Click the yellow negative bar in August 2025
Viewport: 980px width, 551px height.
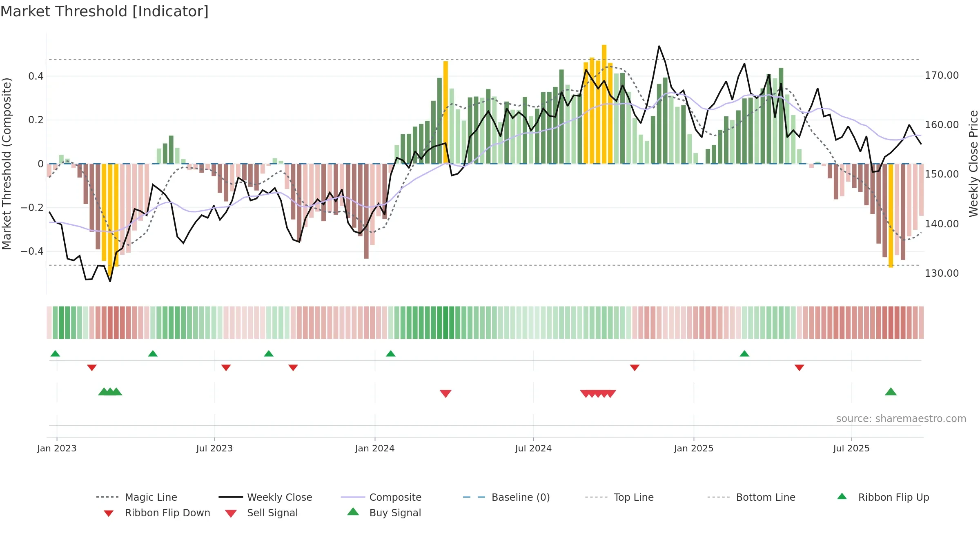891,216
